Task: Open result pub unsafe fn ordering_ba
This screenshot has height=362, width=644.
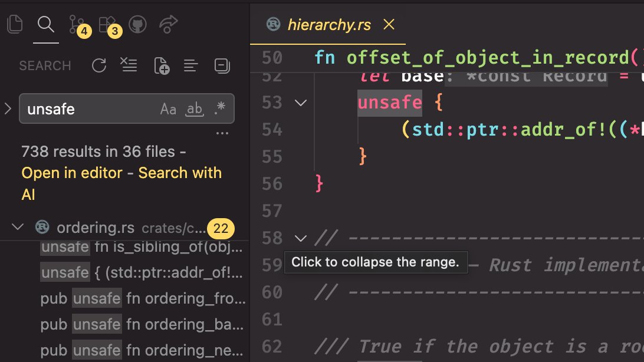Action: (x=142, y=324)
